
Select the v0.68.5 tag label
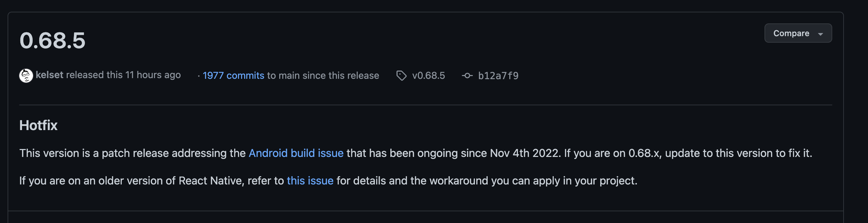coord(428,76)
